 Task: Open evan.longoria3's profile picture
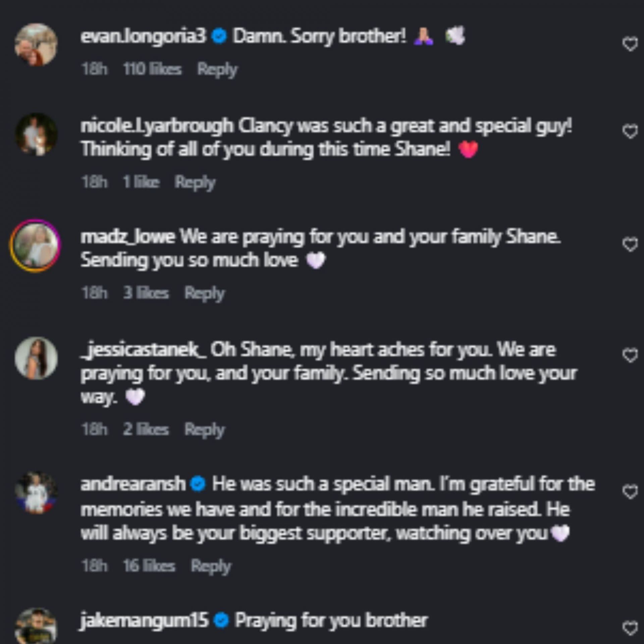(36, 45)
